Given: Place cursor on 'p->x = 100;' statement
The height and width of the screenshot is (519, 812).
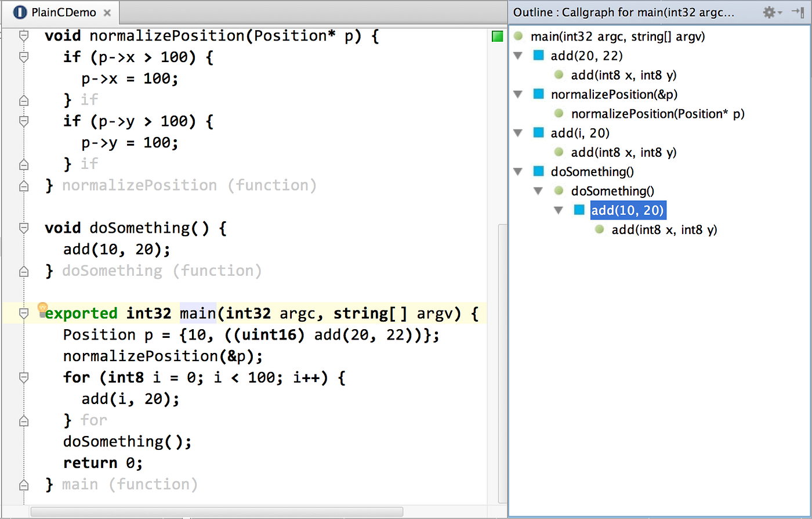Looking at the screenshot, I should tap(130, 78).
